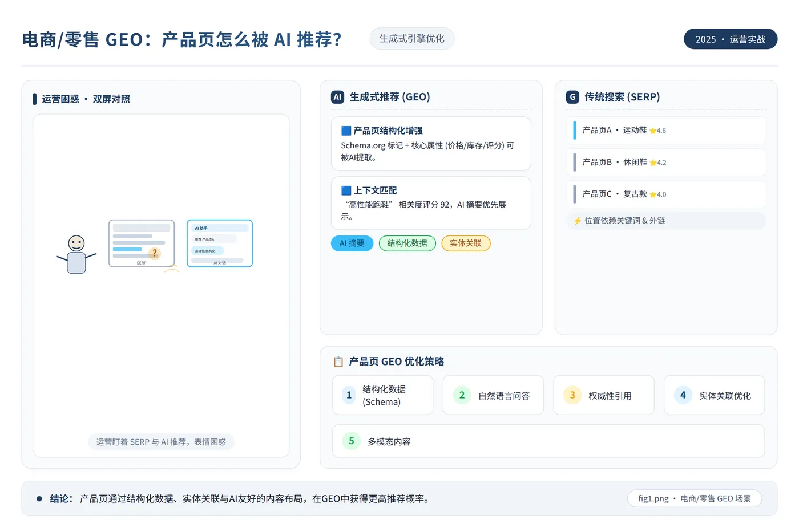
Task: Select the 结构化数据 green tag
Action: 407,243
